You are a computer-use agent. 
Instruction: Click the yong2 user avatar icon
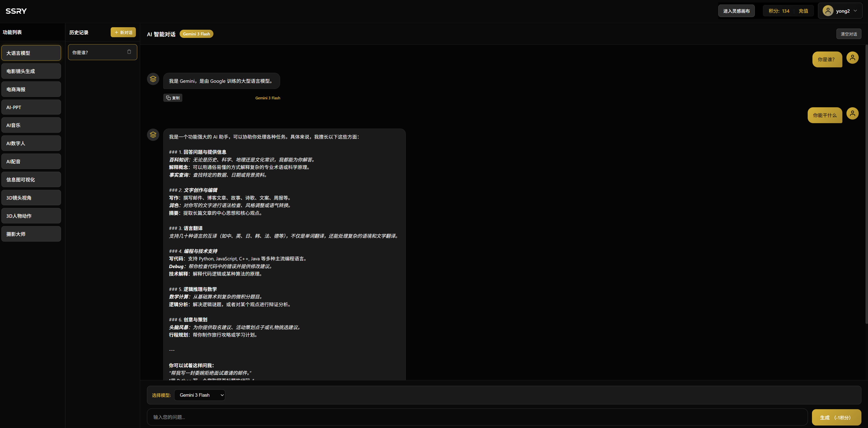pyautogui.click(x=828, y=11)
